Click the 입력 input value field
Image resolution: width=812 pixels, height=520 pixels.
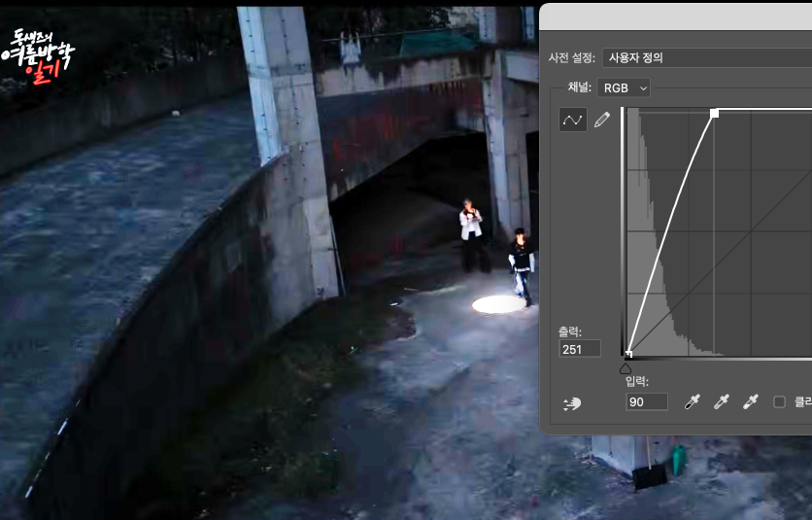(647, 401)
